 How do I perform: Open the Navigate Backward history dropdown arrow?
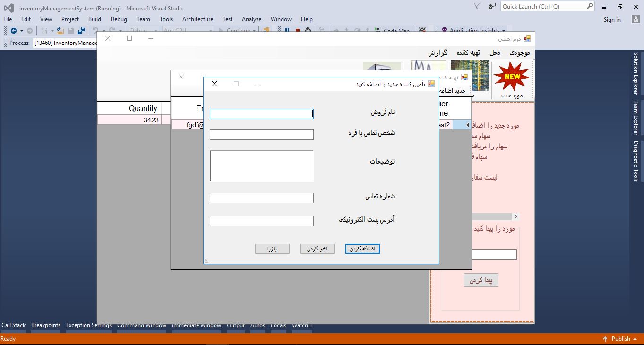tap(21, 31)
